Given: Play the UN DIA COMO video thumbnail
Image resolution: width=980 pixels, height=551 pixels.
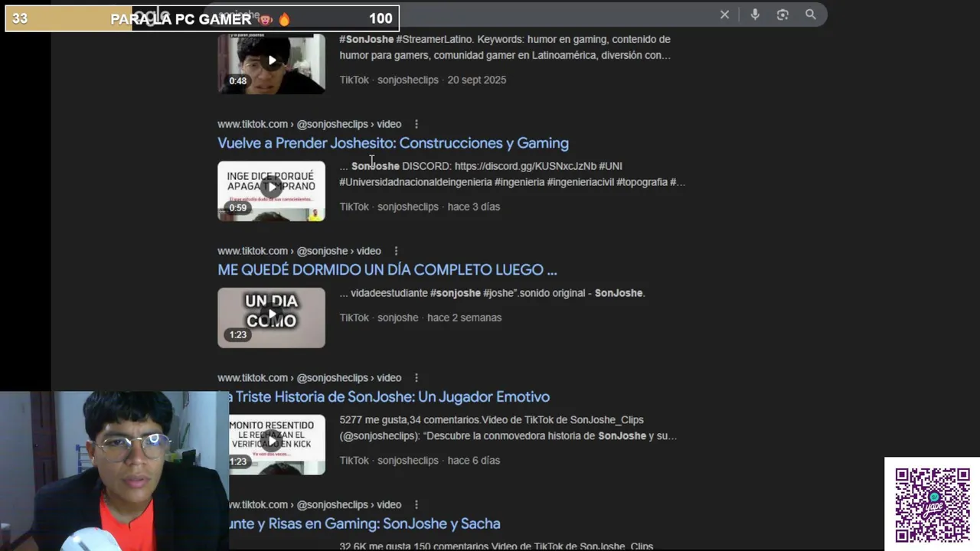Looking at the screenshot, I should (x=271, y=318).
